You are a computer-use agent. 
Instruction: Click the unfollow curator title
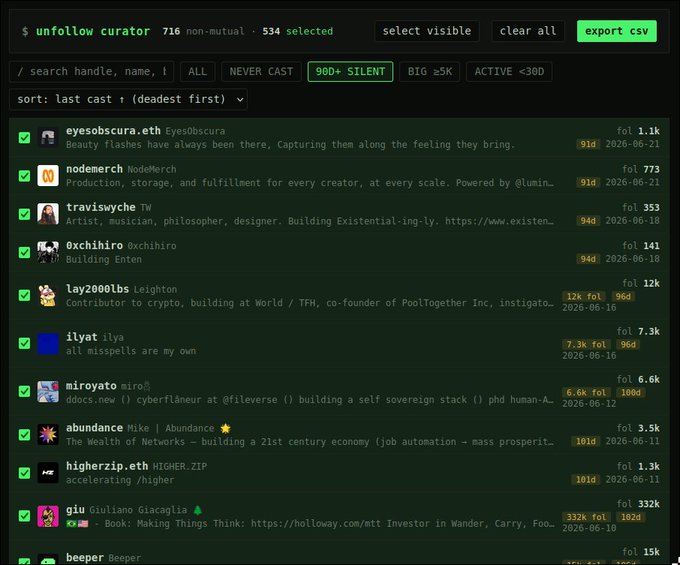pyautogui.click(x=93, y=31)
